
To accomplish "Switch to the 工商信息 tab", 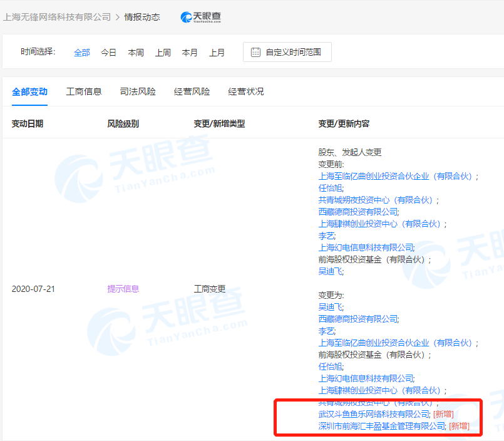I will [x=84, y=92].
